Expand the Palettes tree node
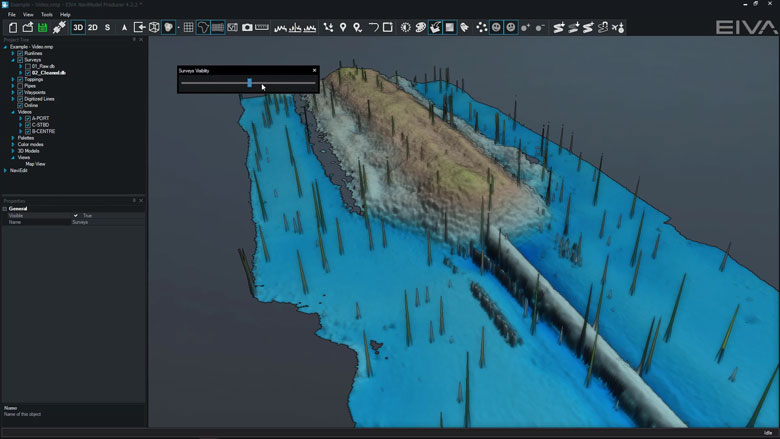Viewport: 780px width, 439px height. coord(13,137)
